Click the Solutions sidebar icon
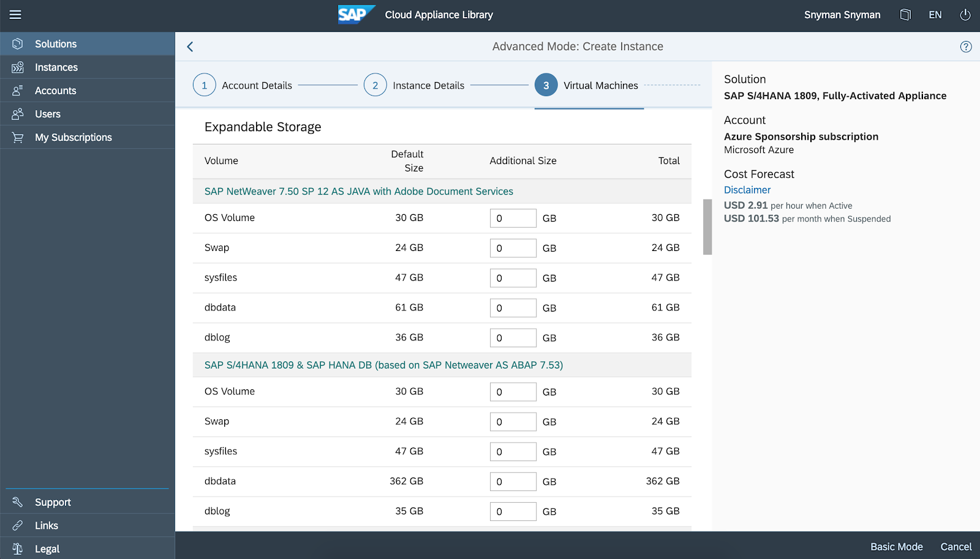The width and height of the screenshot is (980, 559). point(18,44)
